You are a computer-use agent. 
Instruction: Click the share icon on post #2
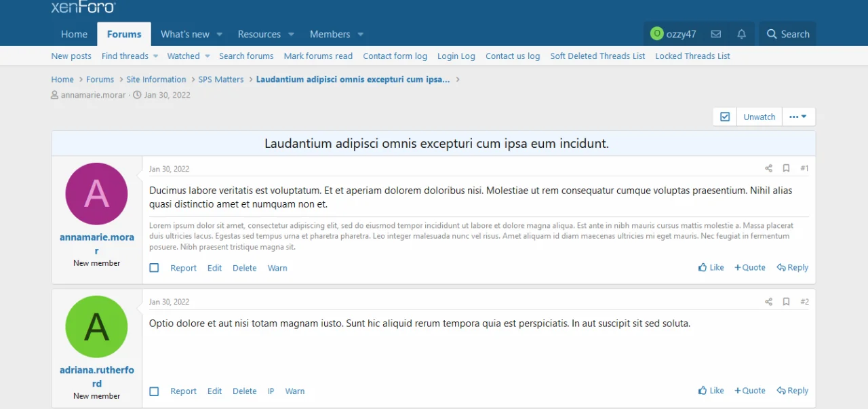coord(768,301)
